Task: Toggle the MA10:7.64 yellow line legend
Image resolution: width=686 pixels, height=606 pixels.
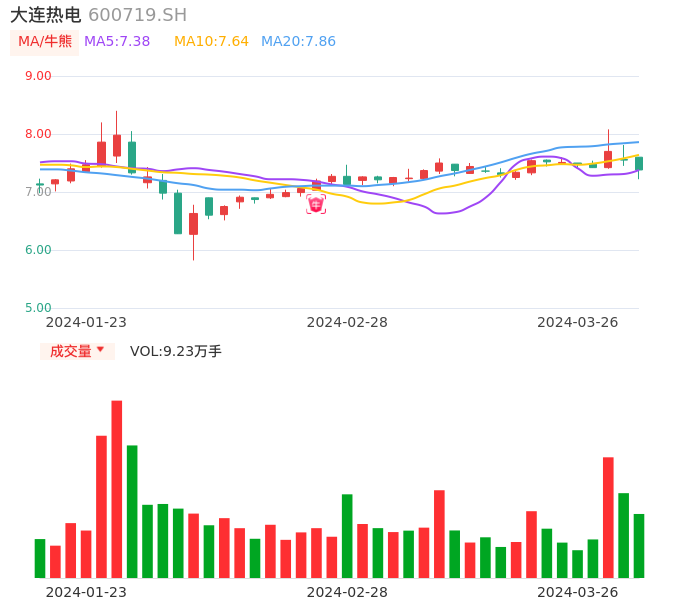Action: (211, 42)
